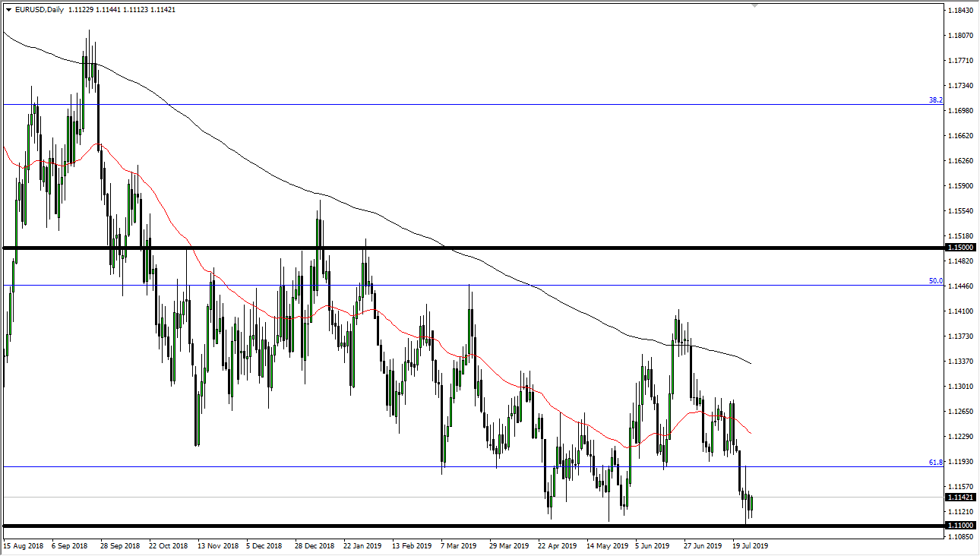Click the 1.11000 label on the price axis
The width and height of the screenshot is (980, 556).
[961, 526]
